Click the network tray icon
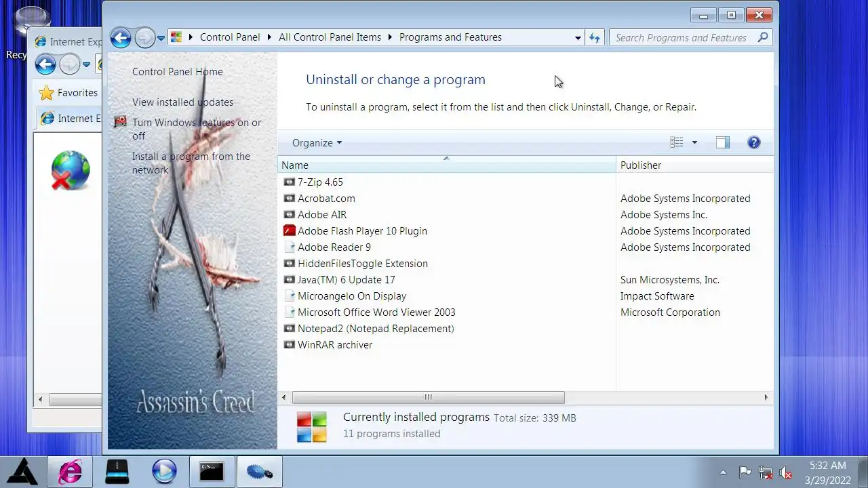The image size is (868, 488). click(766, 472)
